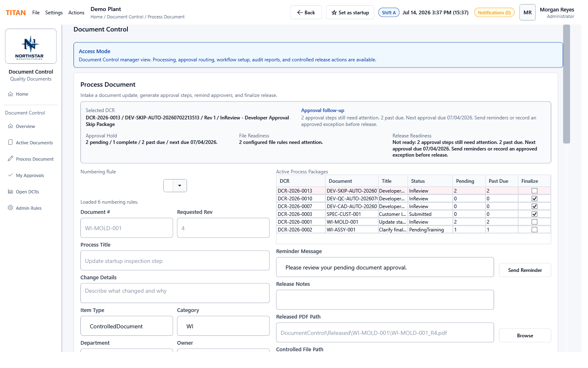This screenshot has height=368, width=588.
Task: Open the Settings menu
Action: pyautogui.click(x=54, y=13)
